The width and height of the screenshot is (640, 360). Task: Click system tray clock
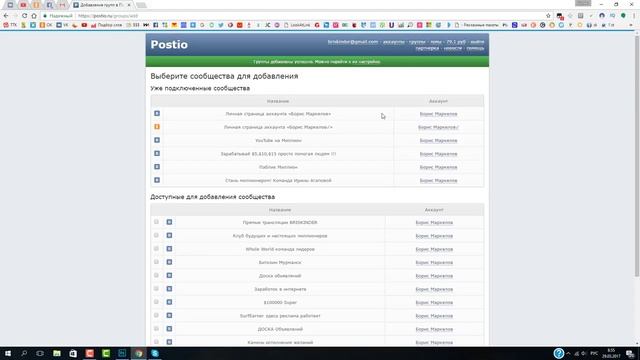pos(611,353)
